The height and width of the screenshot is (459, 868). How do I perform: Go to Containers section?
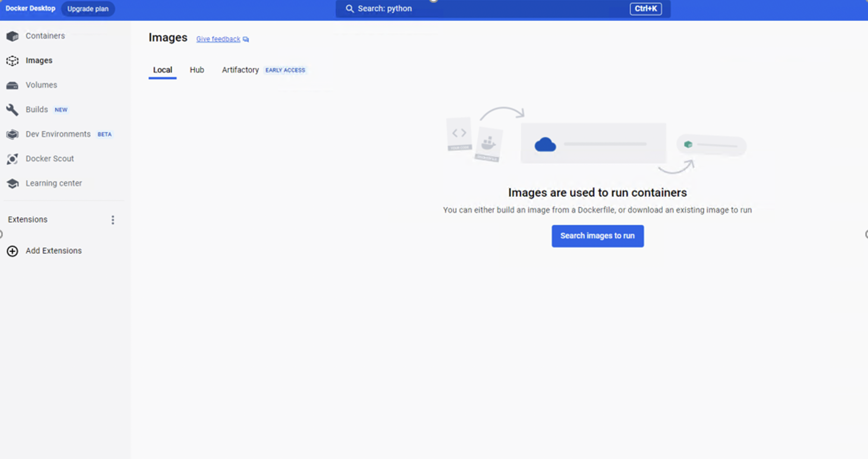[x=45, y=36]
